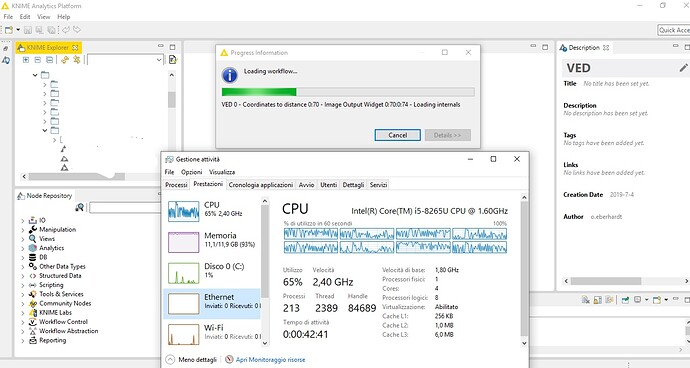Screen dimensions: 690x368
Task: Click the Node Repository search icon
Action: (80, 207)
